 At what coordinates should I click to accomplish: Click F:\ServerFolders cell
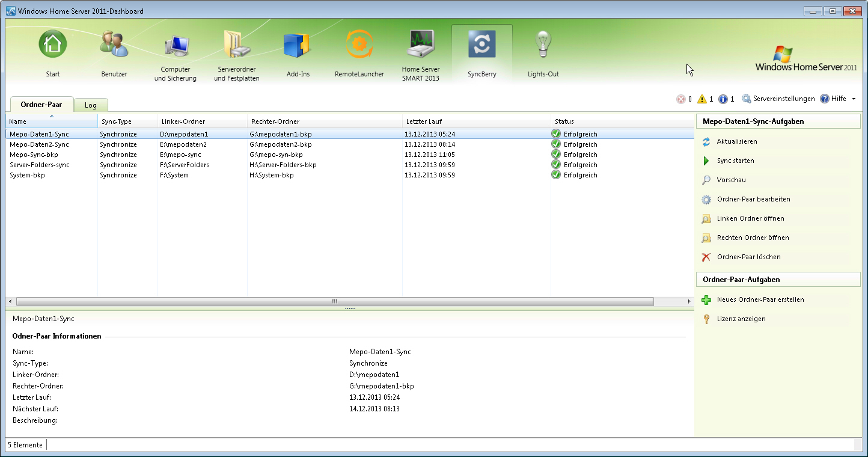coord(185,165)
